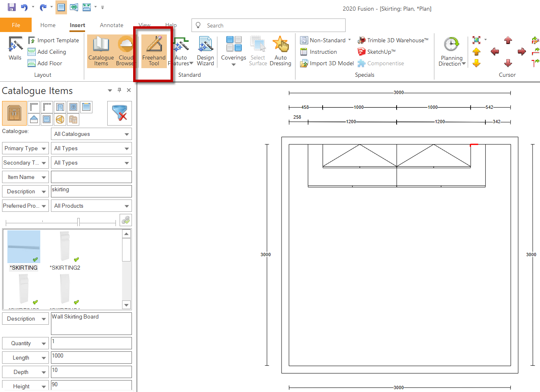Image resolution: width=540 pixels, height=392 pixels.
Task: Switch to the Home tab
Action: 48,25
